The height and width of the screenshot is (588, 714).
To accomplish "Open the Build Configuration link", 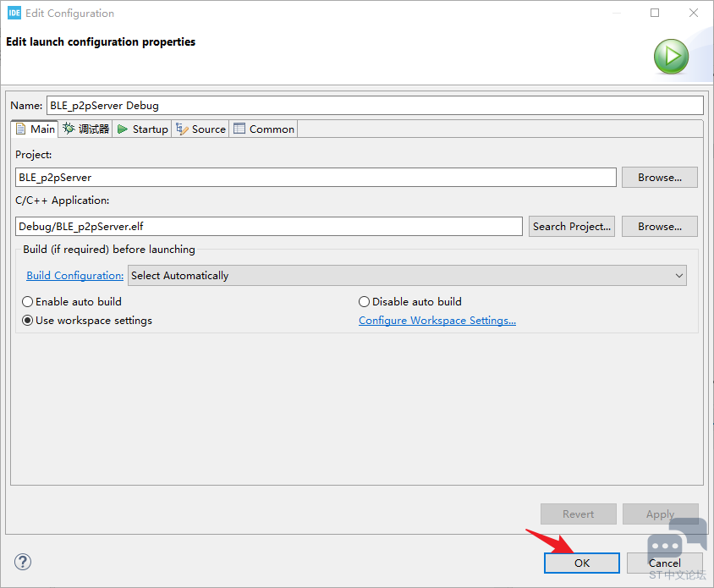I will click(x=75, y=276).
